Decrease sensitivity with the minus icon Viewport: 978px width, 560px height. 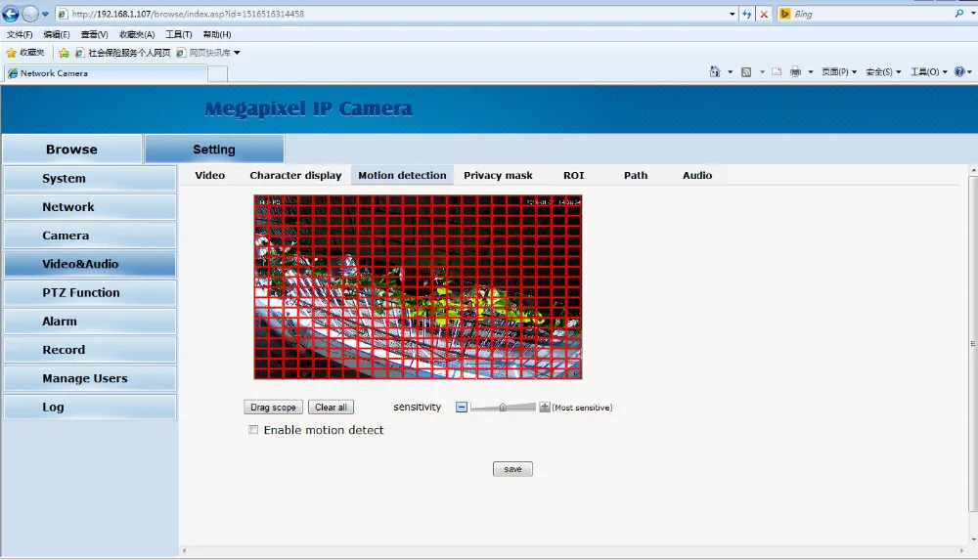461,408
